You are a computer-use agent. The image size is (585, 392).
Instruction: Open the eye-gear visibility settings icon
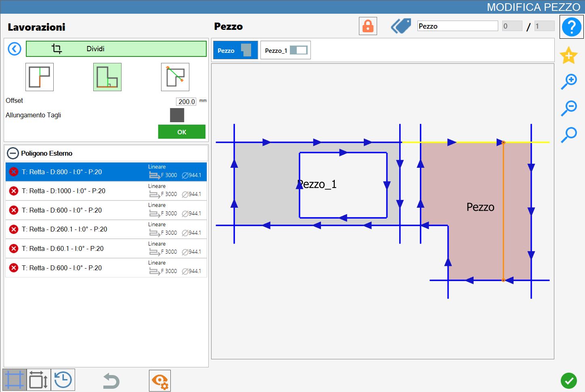coord(160,381)
